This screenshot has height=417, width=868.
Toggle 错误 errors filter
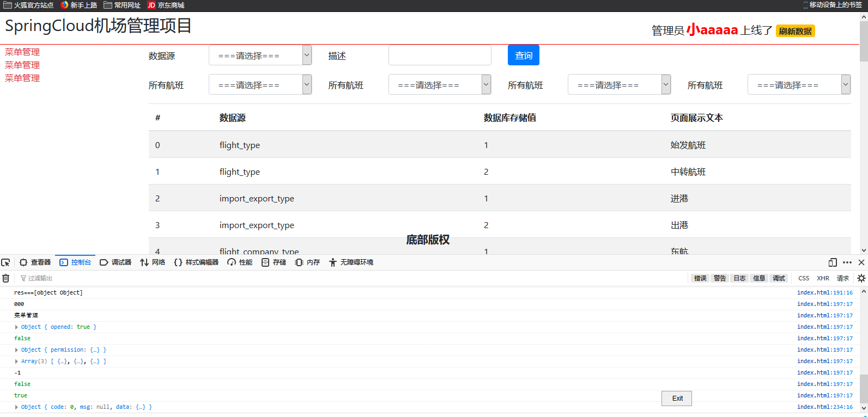point(700,278)
